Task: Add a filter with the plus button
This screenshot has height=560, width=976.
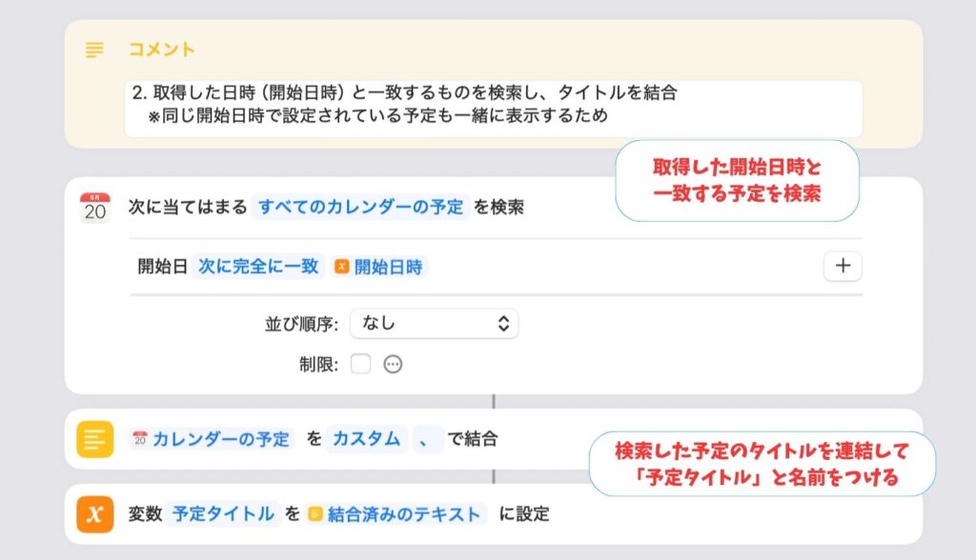Action: [843, 266]
